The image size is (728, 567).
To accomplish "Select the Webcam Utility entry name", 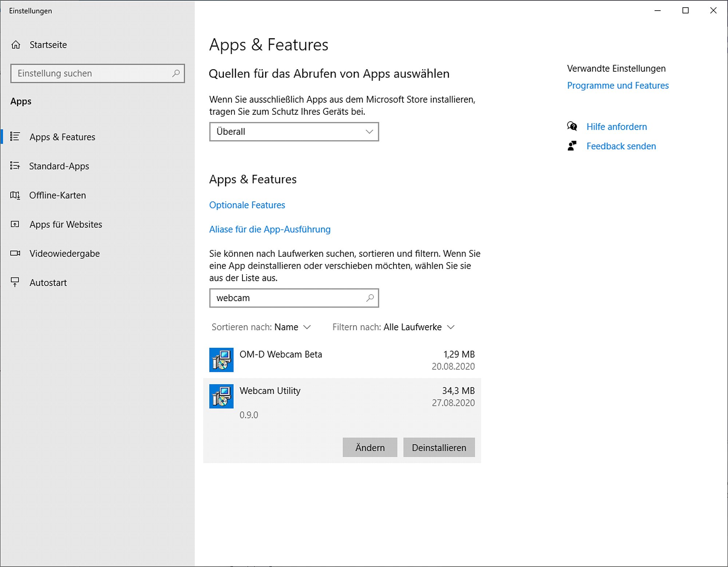I will (270, 391).
